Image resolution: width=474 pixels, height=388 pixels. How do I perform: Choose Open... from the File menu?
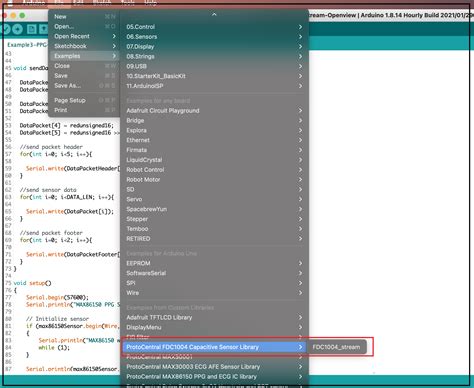85,26
